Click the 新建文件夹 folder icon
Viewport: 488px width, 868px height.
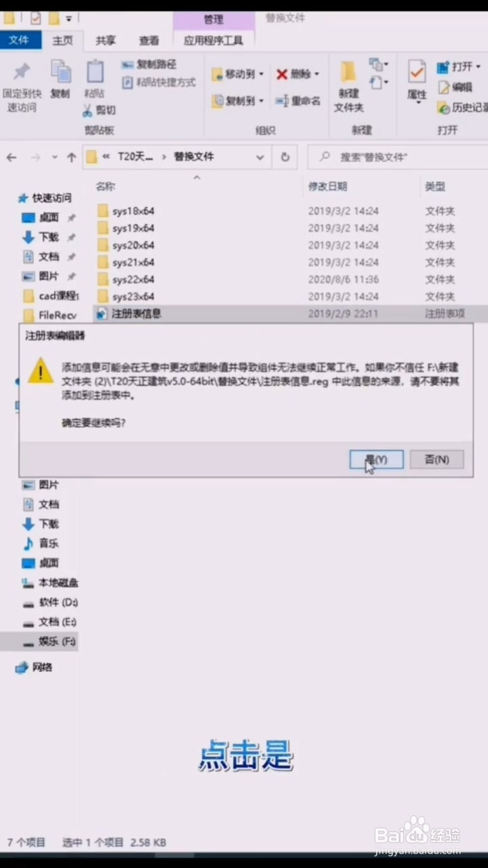click(348, 72)
